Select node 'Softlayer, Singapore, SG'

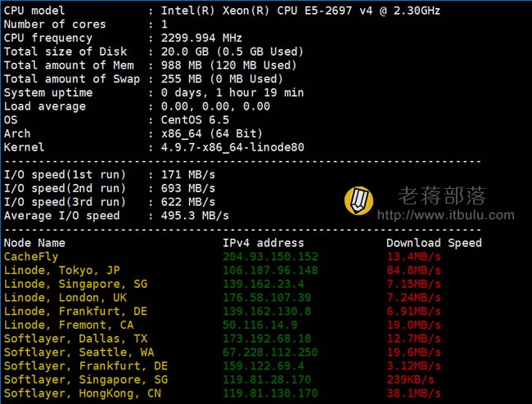click(85, 379)
